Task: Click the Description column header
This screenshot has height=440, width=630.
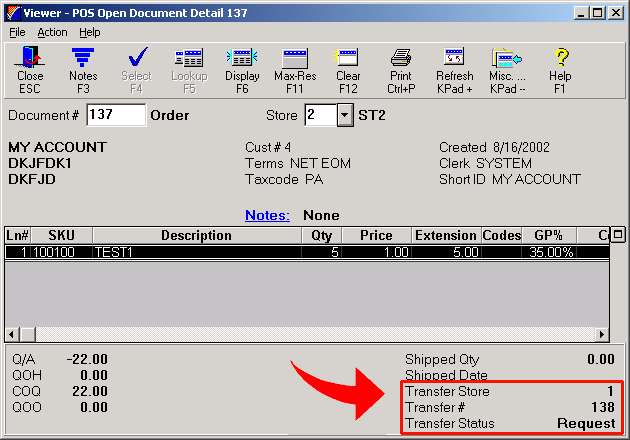Action: point(197,236)
